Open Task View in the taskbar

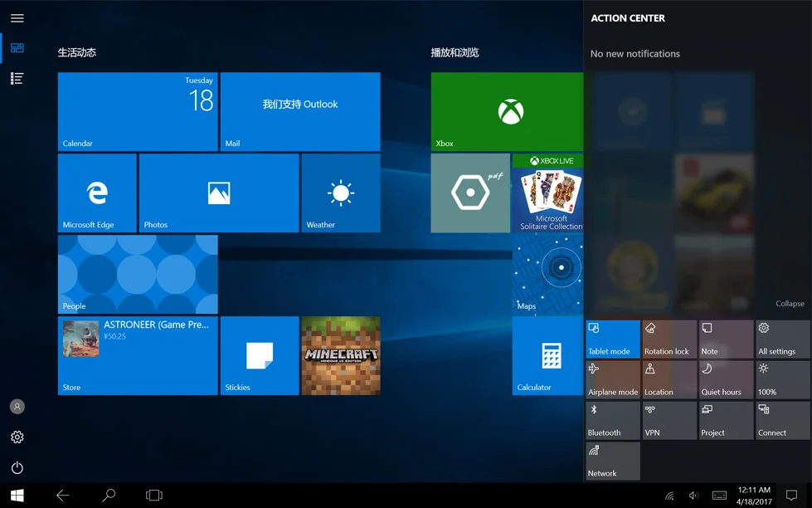tap(154, 496)
